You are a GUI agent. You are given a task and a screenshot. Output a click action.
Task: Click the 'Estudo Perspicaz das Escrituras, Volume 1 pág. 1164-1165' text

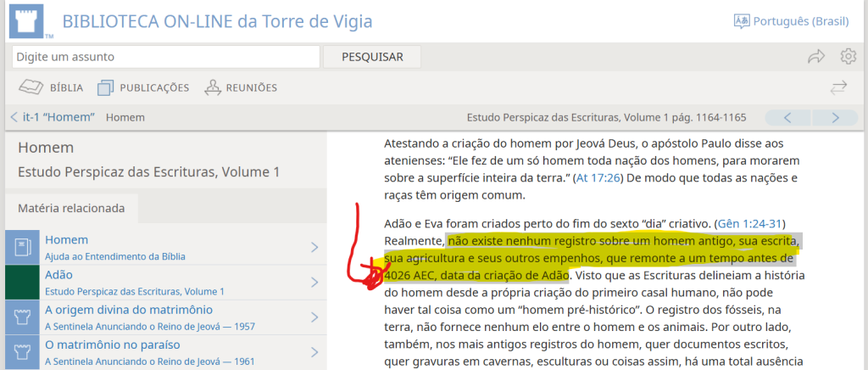tap(606, 117)
